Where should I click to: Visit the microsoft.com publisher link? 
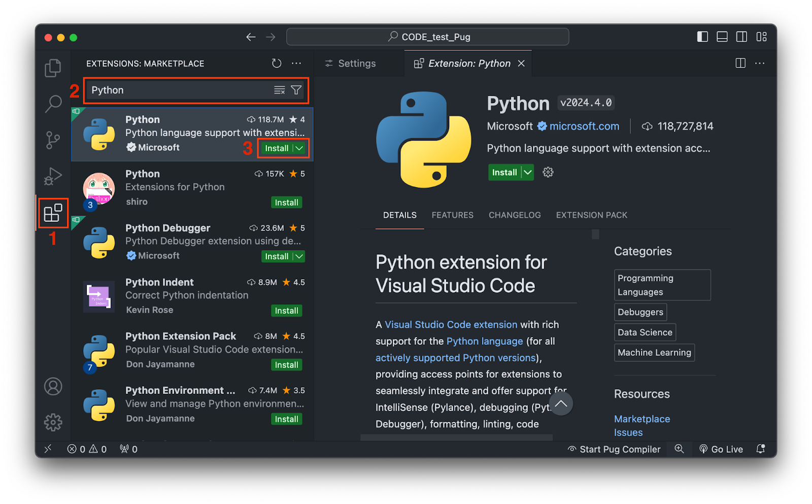tap(585, 126)
